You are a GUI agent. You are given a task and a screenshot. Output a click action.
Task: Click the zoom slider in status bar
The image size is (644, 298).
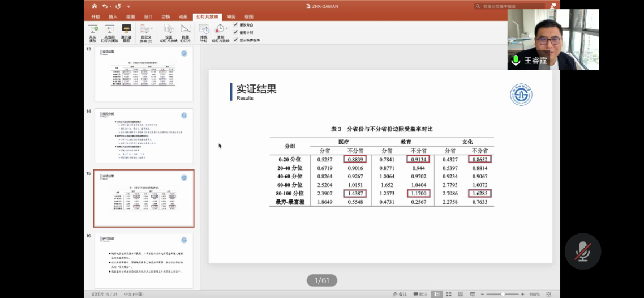pyautogui.click(x=502, y=294)
